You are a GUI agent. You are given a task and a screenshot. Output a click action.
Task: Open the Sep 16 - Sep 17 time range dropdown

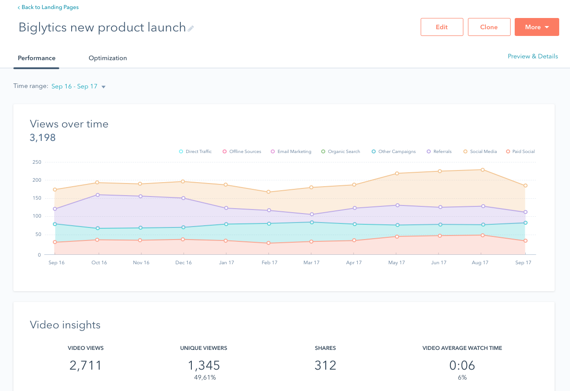(78, 86)
